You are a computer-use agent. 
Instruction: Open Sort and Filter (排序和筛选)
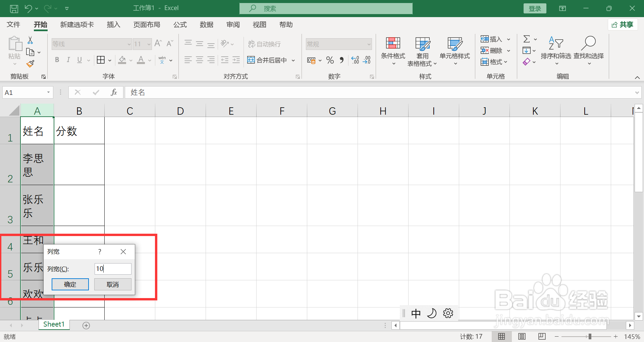point(556,51)
